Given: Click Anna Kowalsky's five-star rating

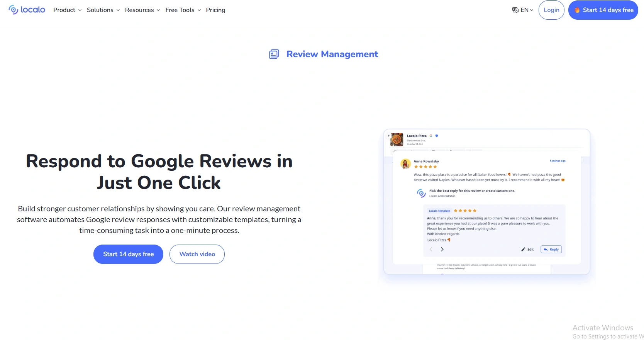Looking at the screenshot, I should pos(425,167).
